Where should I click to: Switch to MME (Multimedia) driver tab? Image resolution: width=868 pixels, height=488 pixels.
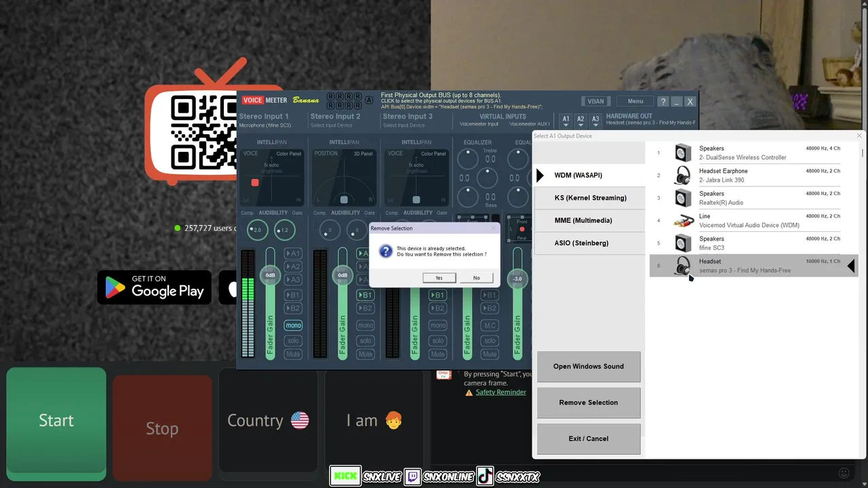pyautogui.click(x=589, y=220)
